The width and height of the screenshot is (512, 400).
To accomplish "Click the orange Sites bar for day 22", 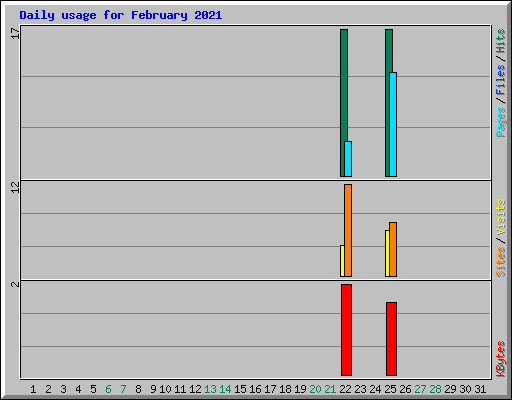I will click(x=348, y=230).
